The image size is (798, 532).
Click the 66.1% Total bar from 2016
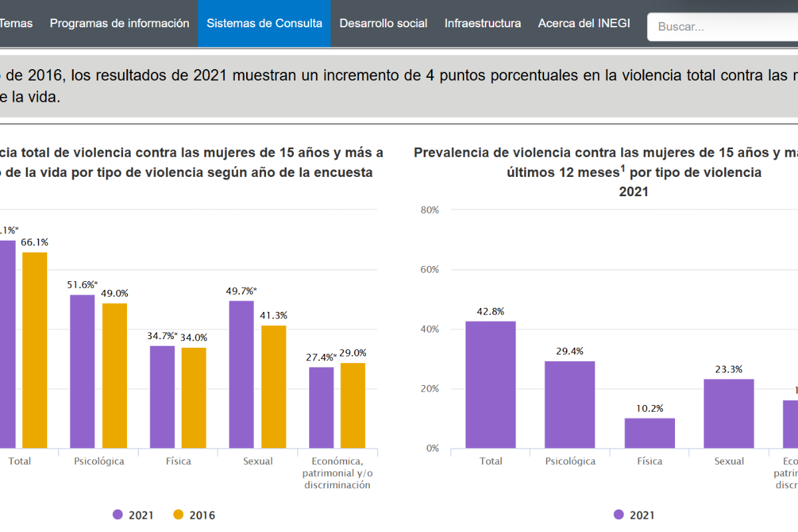[35, 346]
